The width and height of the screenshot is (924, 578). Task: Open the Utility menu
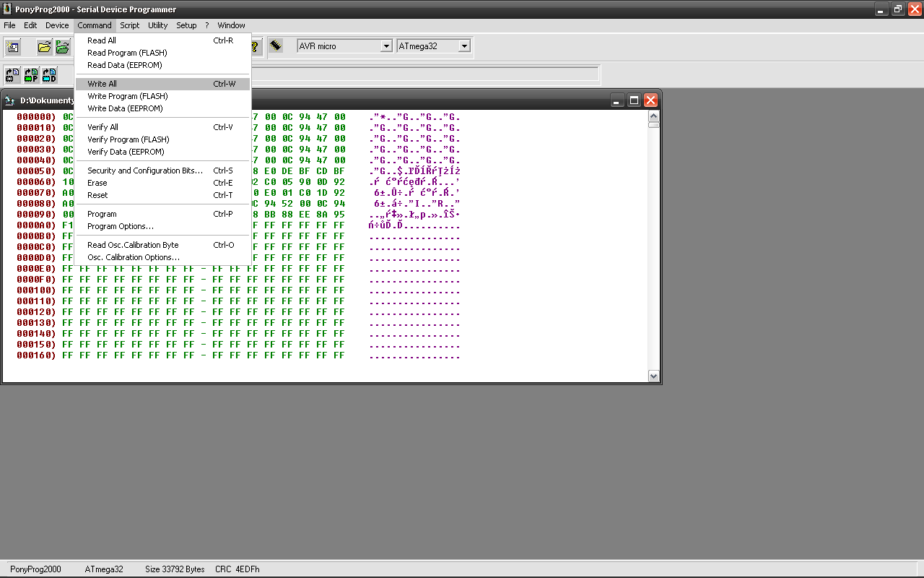[157, 25]
